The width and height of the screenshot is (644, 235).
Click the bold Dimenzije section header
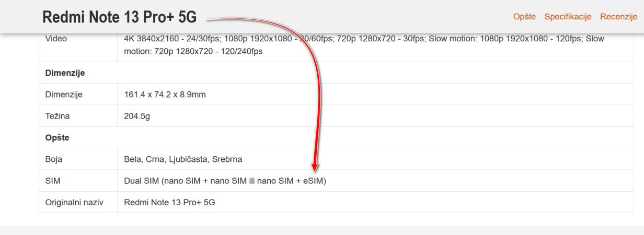65,73
